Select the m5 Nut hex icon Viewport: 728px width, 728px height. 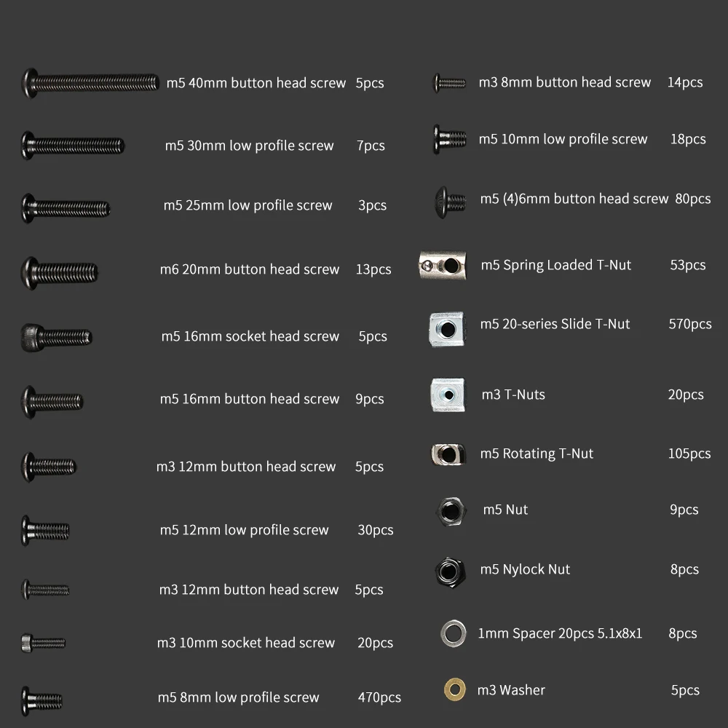(x=451, y=511)
